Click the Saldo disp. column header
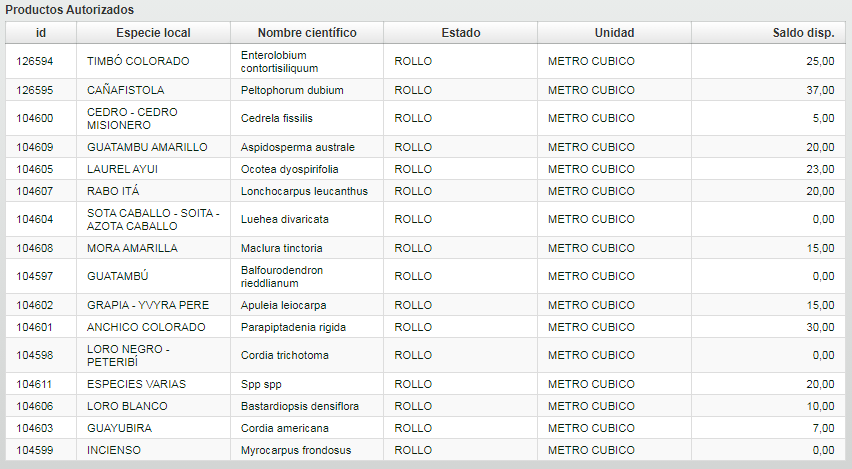852x469 pixels. [x=768, y=33]
